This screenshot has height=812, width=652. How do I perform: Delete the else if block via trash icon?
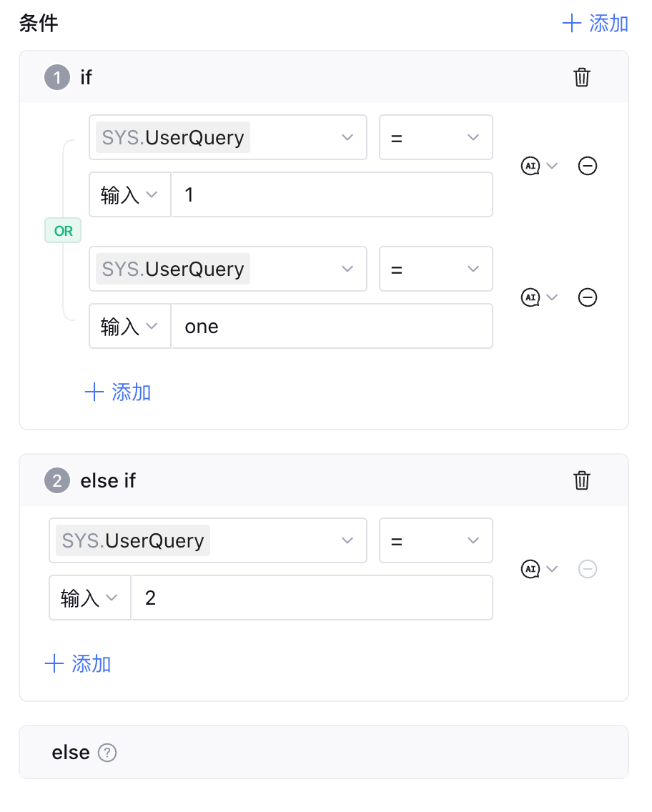582,480
